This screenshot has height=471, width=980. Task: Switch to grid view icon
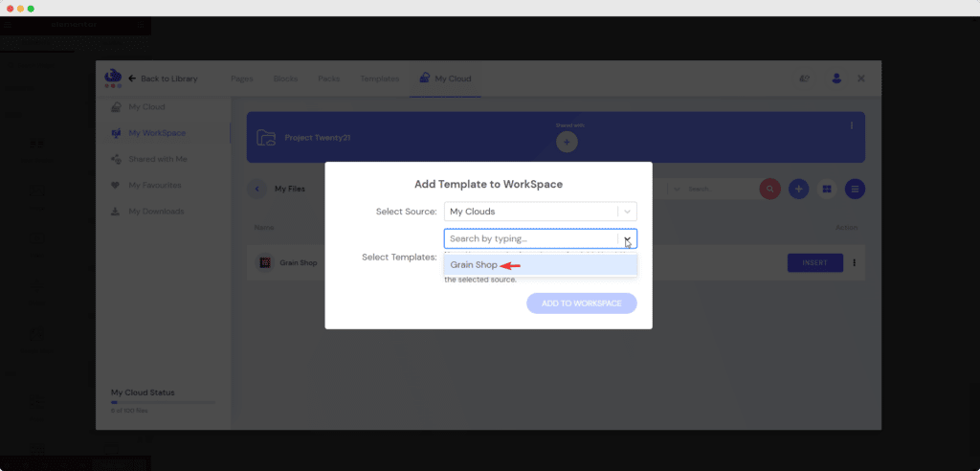tap(827, 189)
